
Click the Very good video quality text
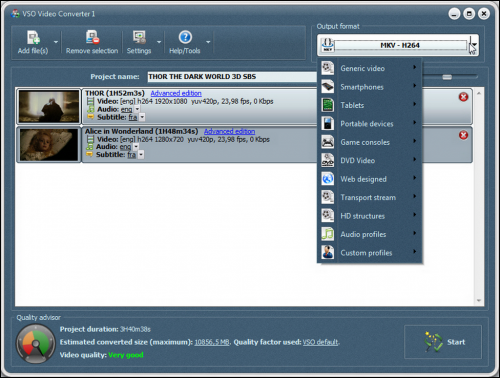pyautogui.click(x=126, y=355)
